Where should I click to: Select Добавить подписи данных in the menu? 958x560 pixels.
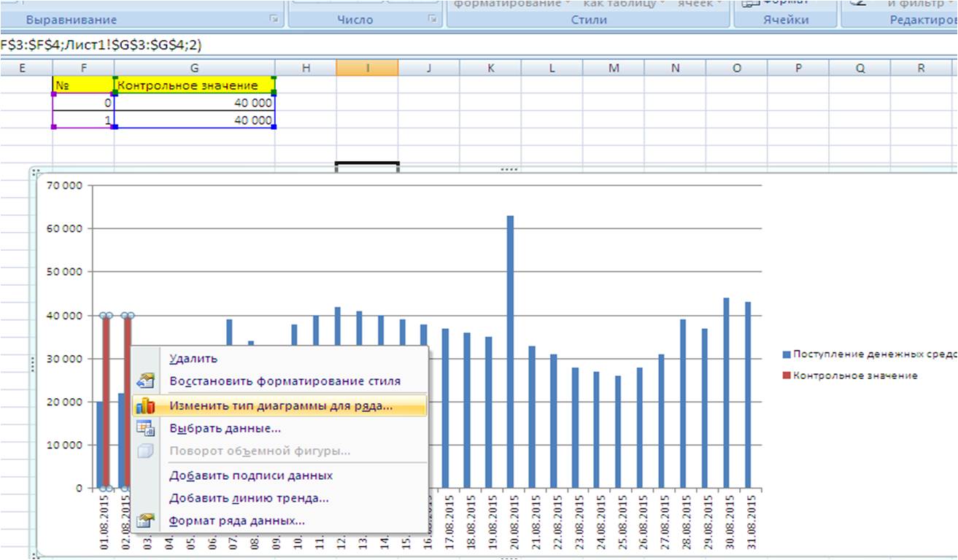[x=251, y=475]
